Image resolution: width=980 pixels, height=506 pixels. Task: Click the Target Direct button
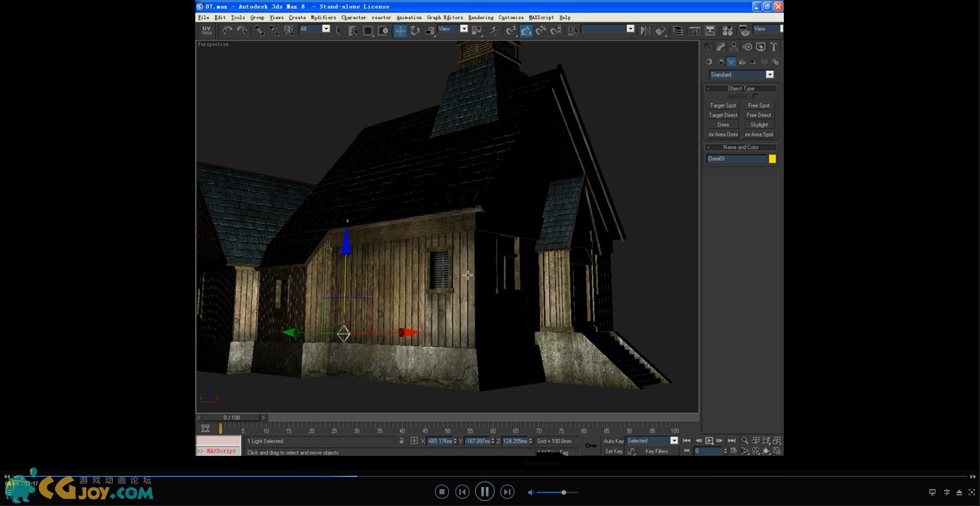pos(723,115)
